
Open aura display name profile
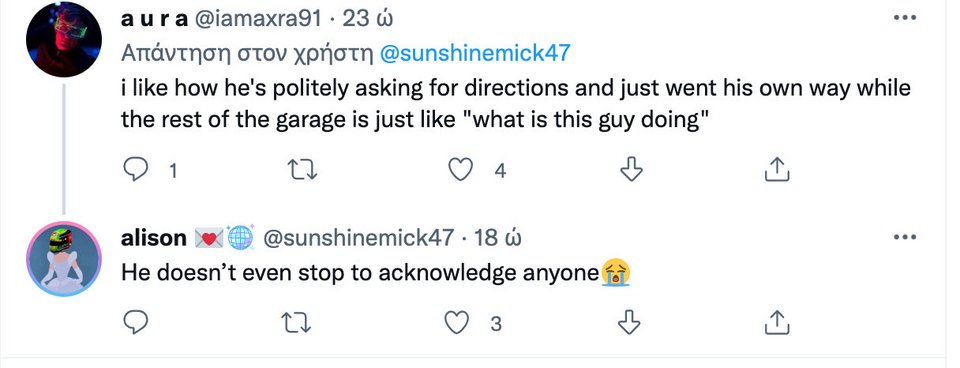pos(155,19)
